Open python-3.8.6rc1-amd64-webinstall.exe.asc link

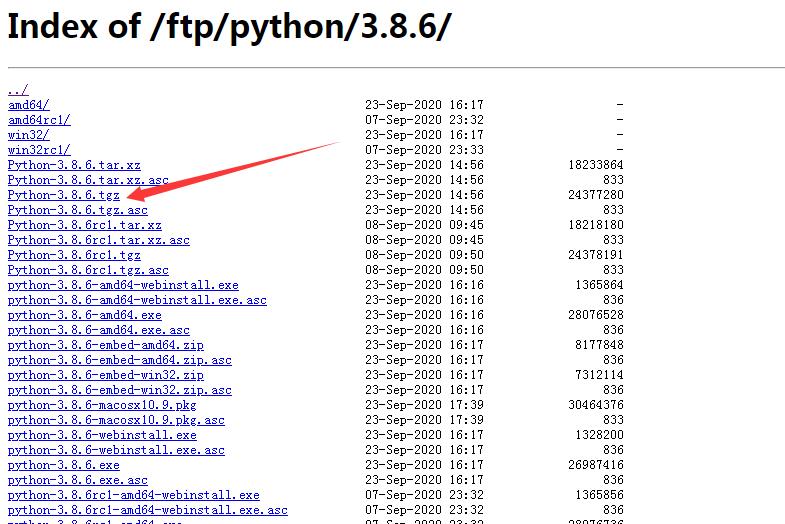click(148, 510)
